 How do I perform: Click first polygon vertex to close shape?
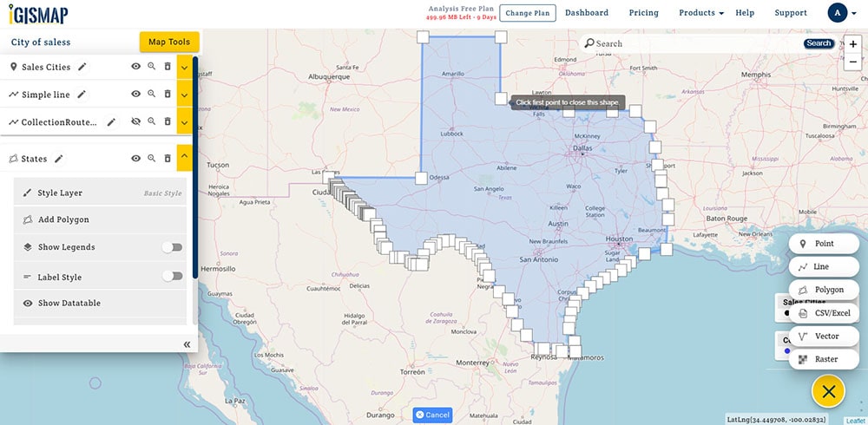tap(501, 99)
